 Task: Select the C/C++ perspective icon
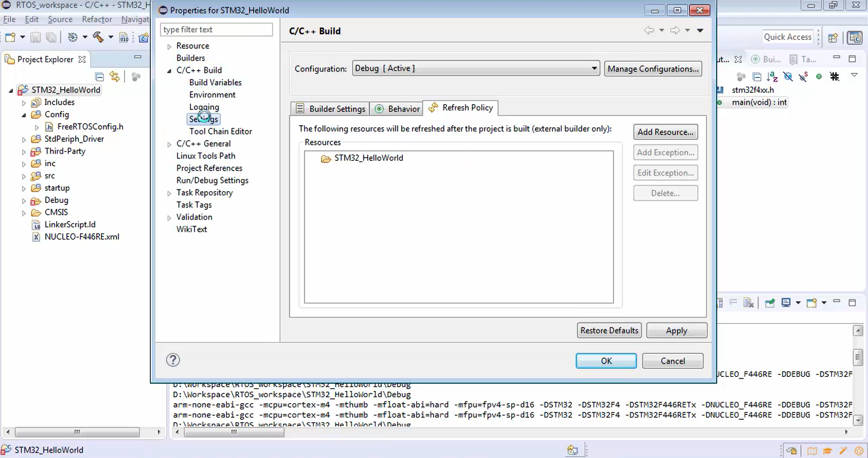click(x=855, y=37)
